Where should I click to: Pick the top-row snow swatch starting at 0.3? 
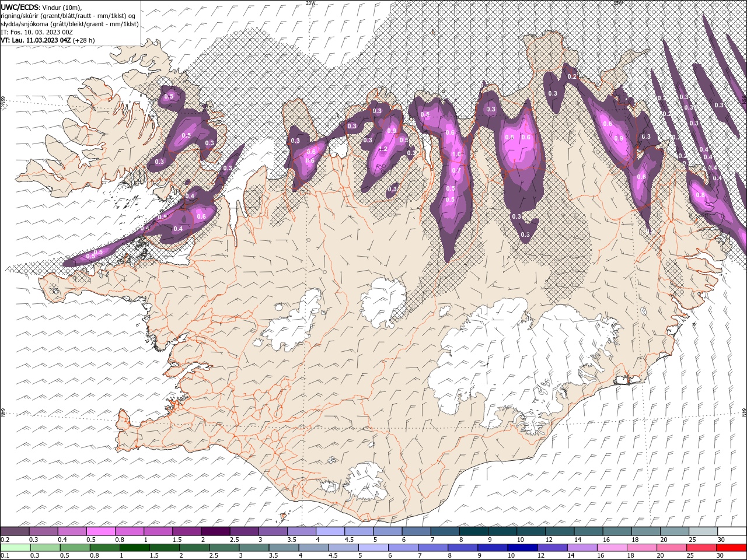43,531
